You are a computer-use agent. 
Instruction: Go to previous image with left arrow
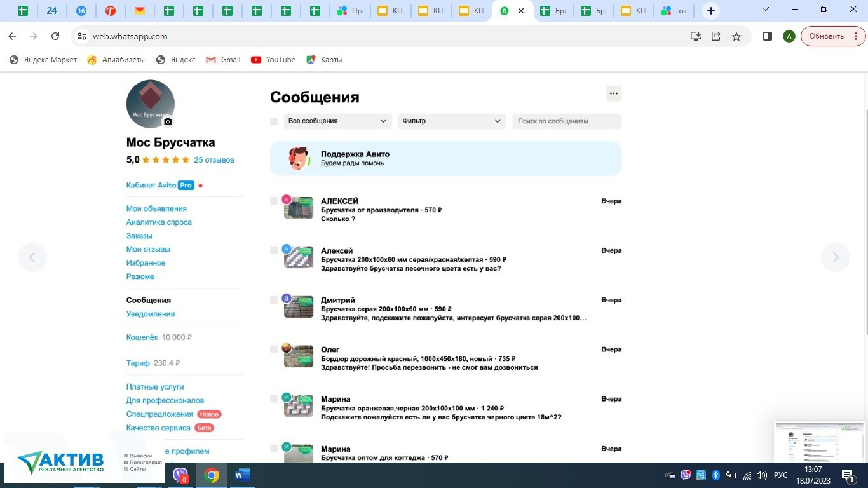pos(32,257)
